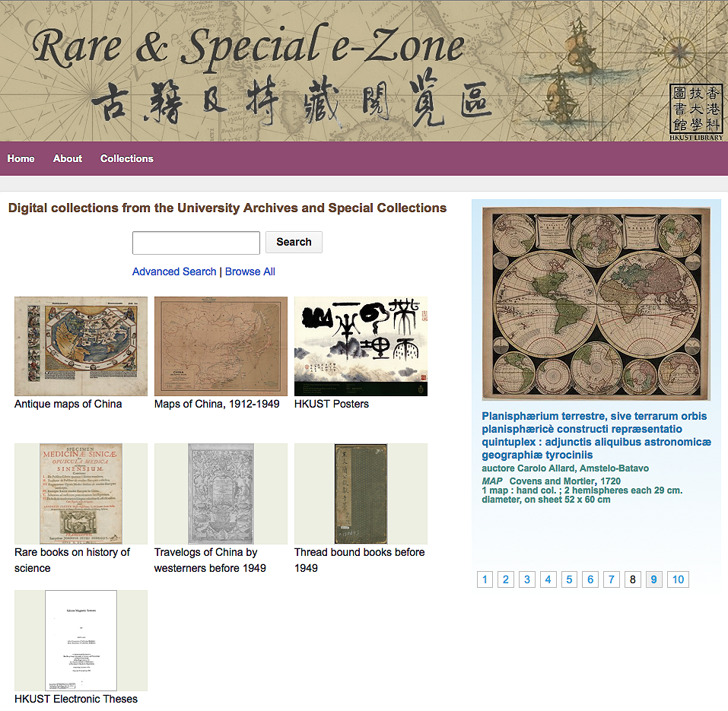Open Advanced Search link
This screenshot has height=711, width=728.
174,271
